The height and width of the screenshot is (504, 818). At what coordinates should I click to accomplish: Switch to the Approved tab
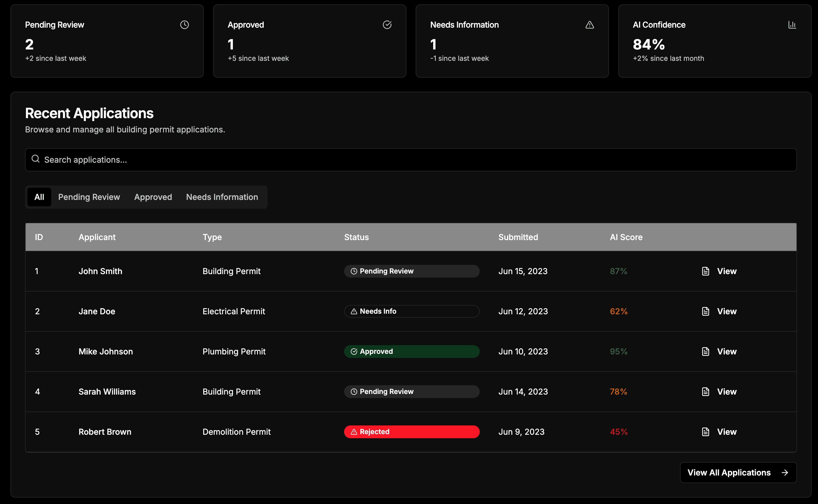coord(153,197)
